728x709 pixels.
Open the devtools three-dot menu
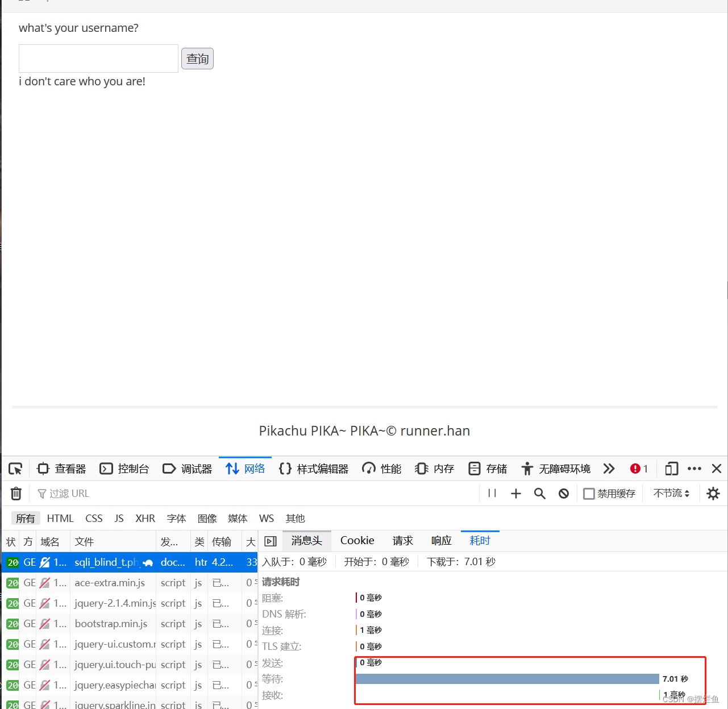click(694, 468)
